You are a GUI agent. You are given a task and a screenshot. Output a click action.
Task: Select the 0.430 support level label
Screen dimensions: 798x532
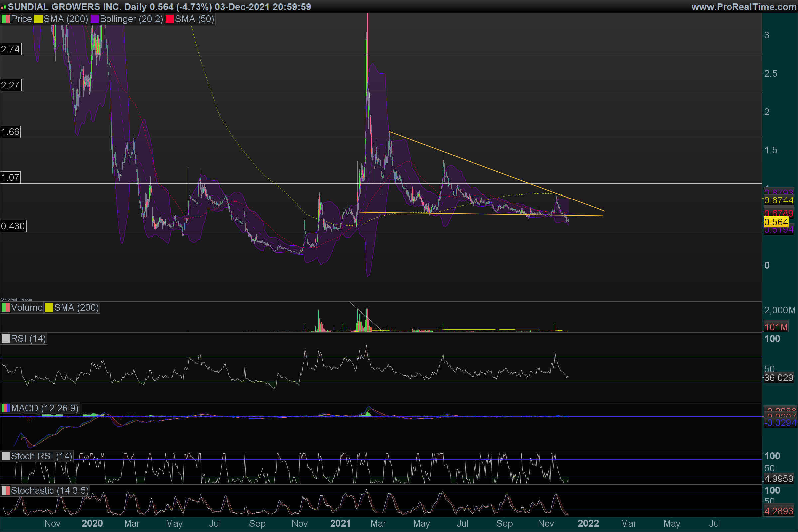[x=13, y=226]
